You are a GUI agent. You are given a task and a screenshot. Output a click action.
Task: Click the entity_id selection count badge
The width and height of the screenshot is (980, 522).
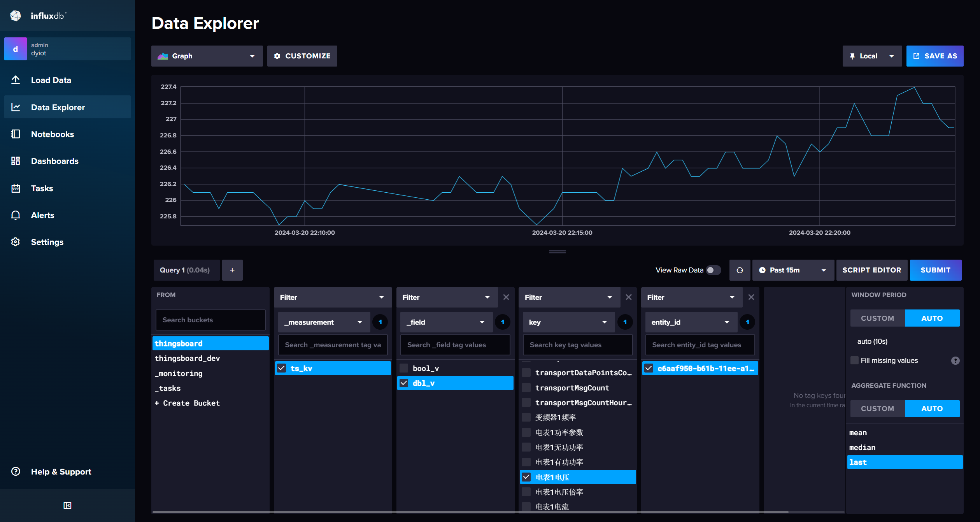[747, 322]
